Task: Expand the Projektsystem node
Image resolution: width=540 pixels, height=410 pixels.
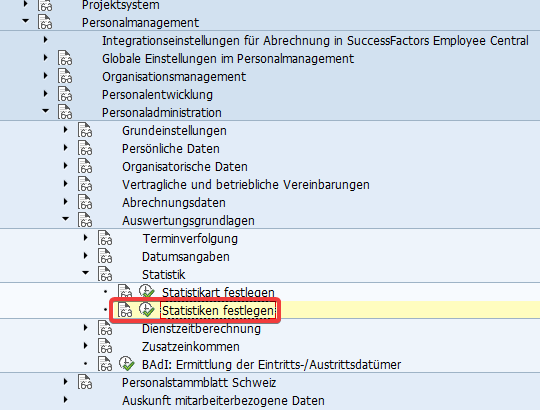Action: point(25,4)
